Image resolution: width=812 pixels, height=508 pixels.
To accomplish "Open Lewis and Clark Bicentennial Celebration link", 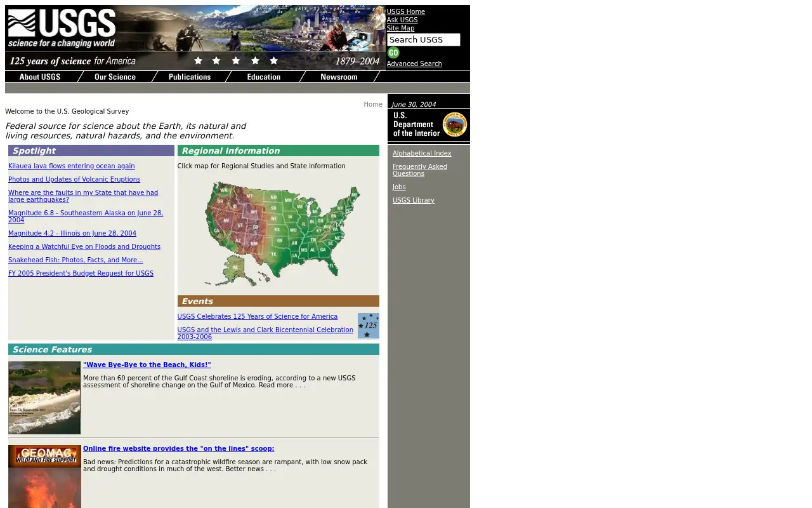I will [265, 333].
